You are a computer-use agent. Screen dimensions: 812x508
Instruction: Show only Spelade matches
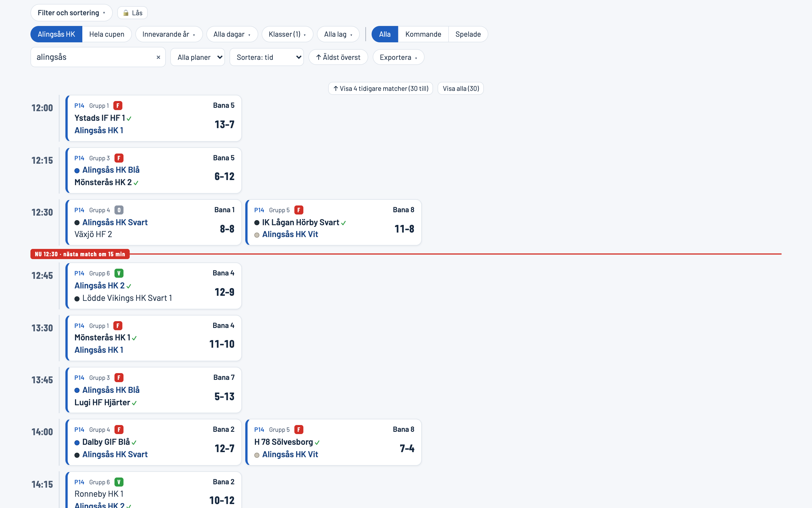[468, 34]
